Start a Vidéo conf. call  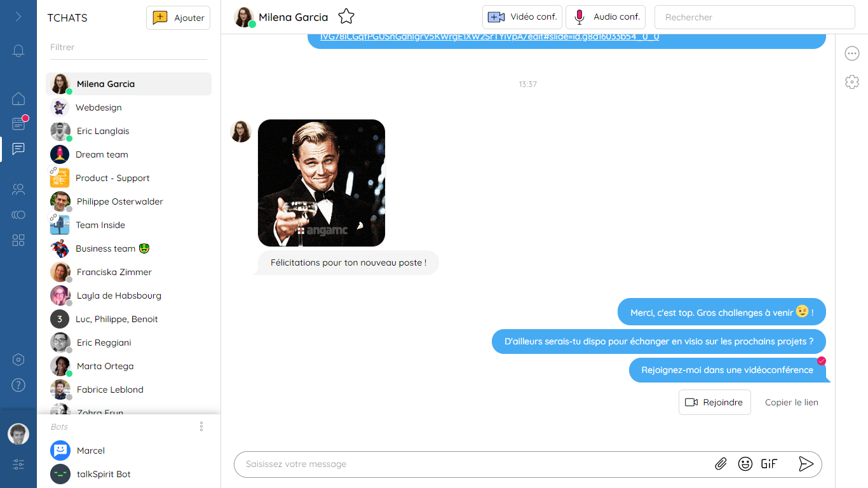(x=522, y=17)
